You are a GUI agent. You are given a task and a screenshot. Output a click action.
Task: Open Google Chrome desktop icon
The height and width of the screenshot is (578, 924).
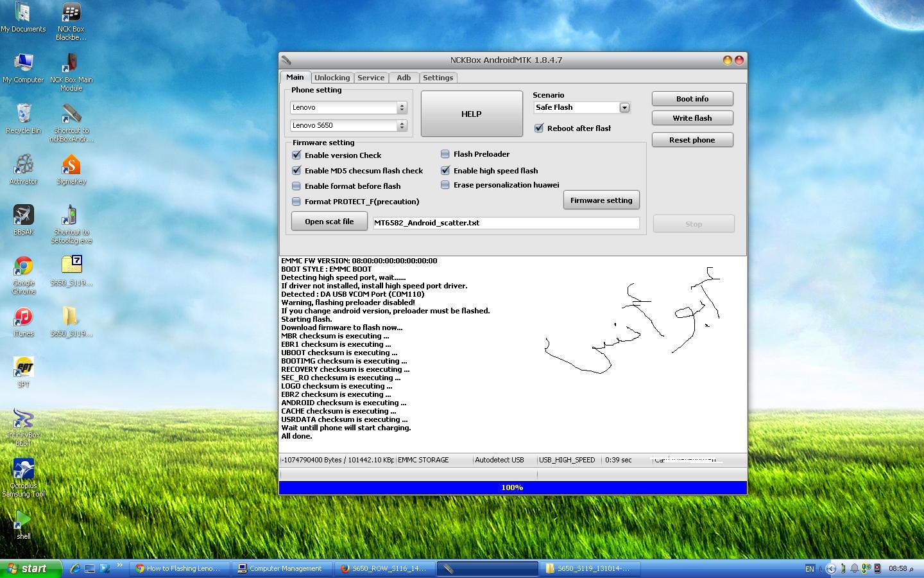(x=23, y=275)
